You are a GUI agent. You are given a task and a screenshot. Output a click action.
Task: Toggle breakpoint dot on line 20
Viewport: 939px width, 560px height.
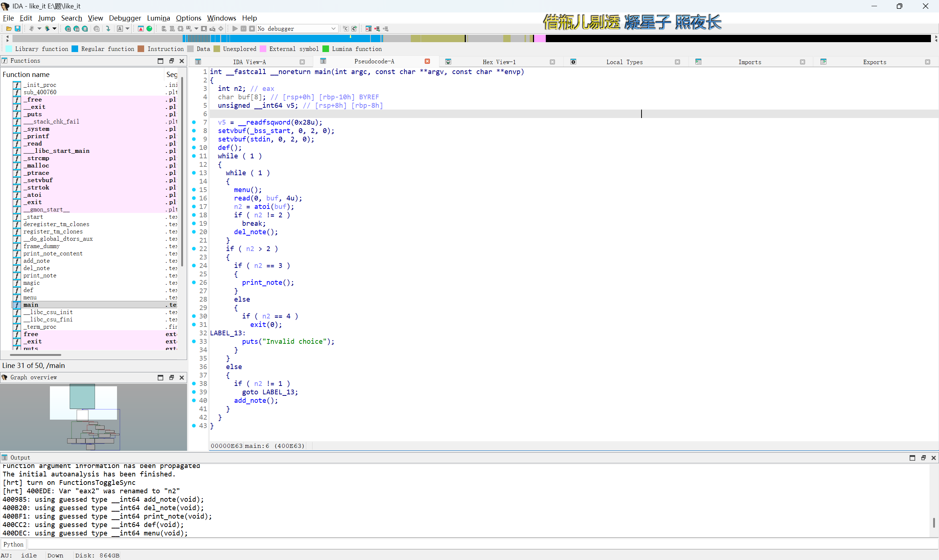[x=194, y=232]
